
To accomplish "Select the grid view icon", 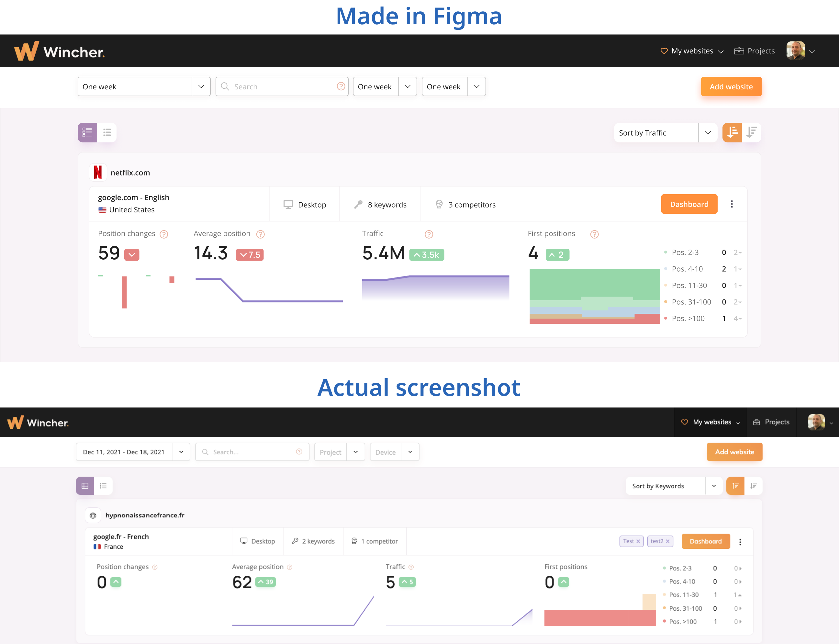I will coord(87,132).
